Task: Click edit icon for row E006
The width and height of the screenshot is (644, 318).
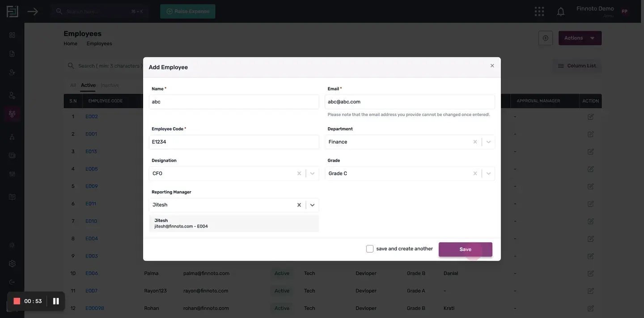Action: [590, 273]
